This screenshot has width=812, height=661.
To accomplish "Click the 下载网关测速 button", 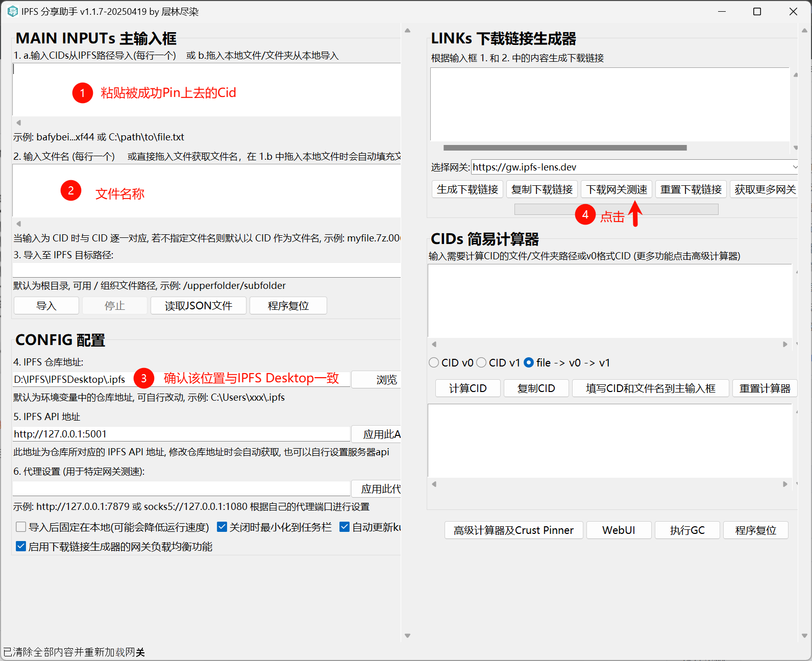I will pos(616,189).
